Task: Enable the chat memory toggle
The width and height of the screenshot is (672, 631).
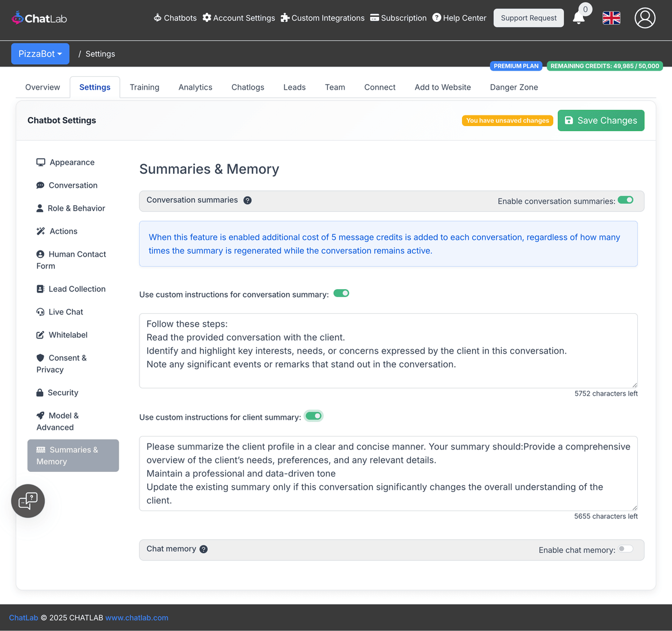Action: 626,549
